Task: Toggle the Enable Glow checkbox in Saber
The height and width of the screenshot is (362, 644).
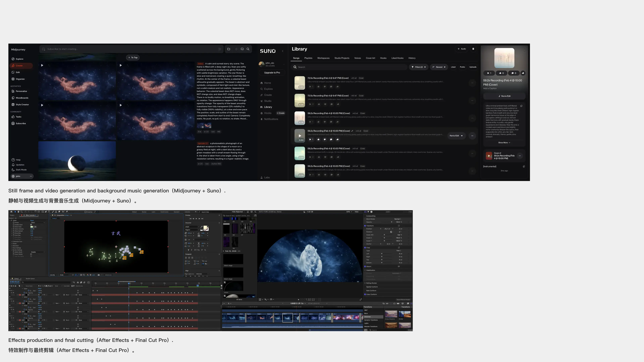Action: coord(31,225)
